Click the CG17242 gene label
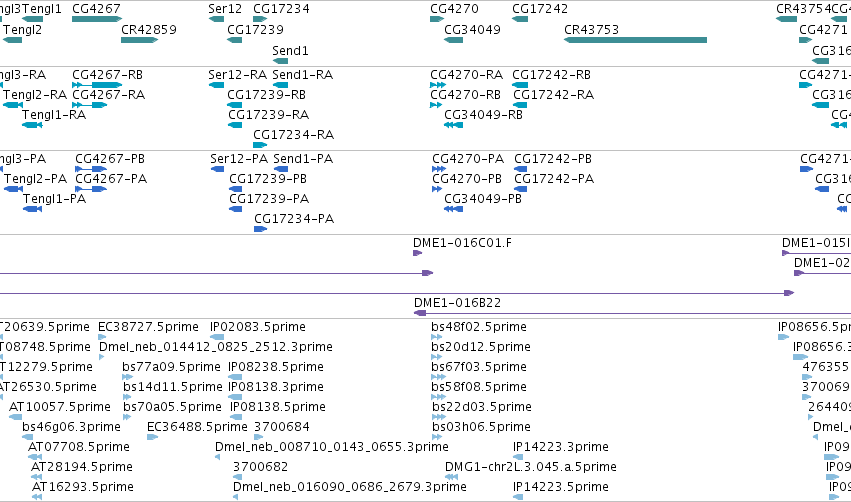The image size is (851, 502). click(540, 9)
